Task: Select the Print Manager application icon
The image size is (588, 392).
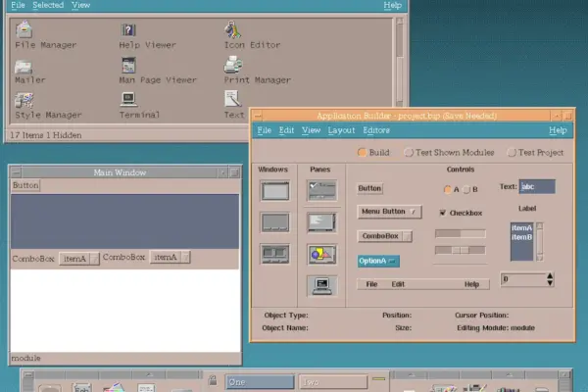Action: [x=233, y=65]
